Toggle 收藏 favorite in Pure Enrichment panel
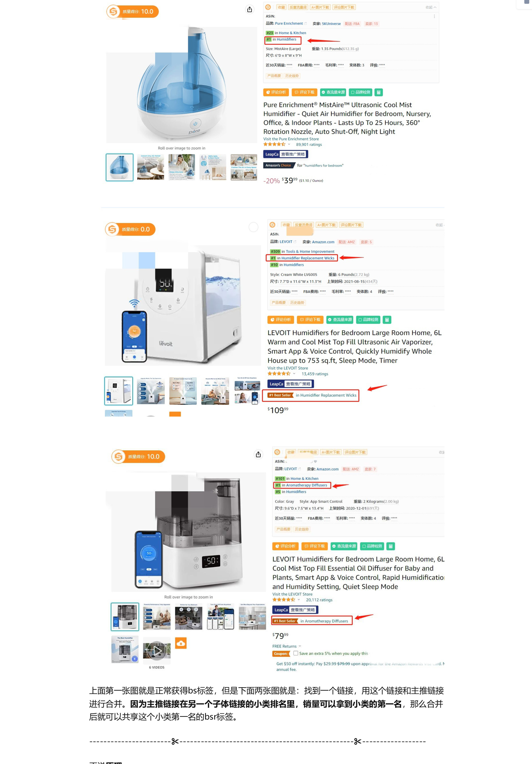Viewport: 532px width, 764px height. tap(282, 7)
